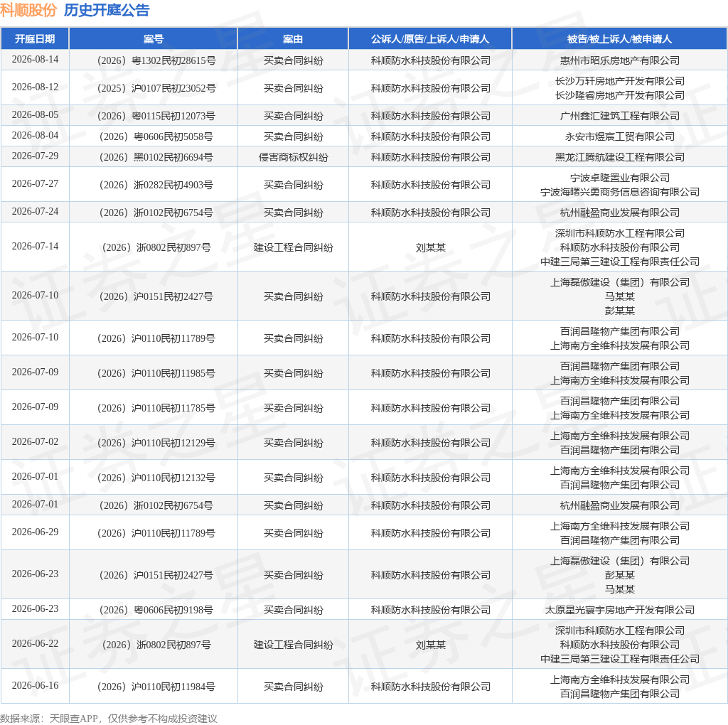
Task: Select the 开庭日期 column header
Action: click(35, 39)
